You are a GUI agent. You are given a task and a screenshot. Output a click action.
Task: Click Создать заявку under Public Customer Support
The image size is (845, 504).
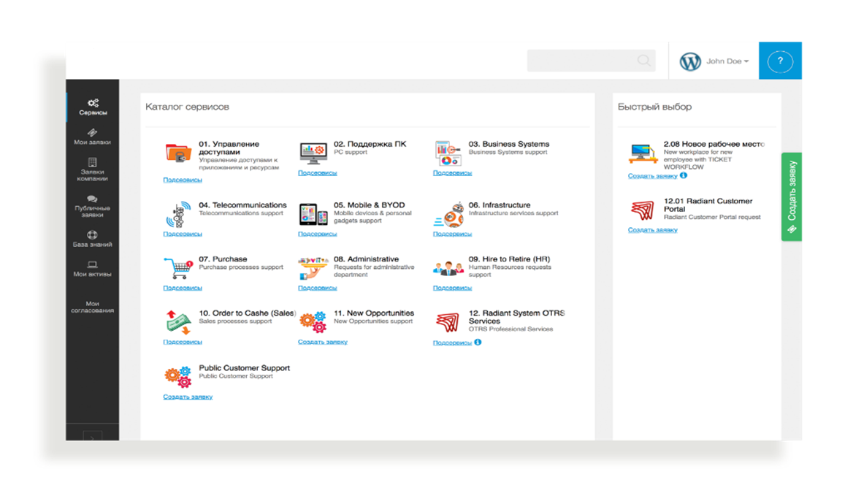coord(188,397)
